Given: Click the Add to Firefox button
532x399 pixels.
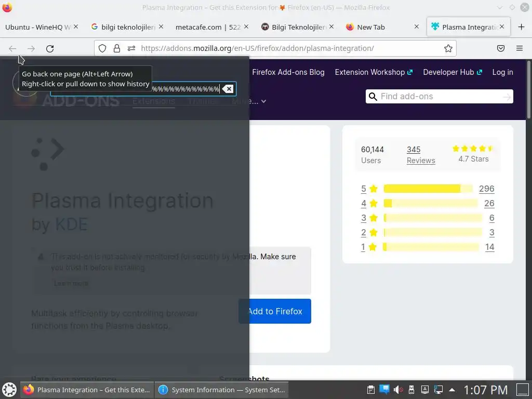Looking at the screenshot, I should click(275, 311).
